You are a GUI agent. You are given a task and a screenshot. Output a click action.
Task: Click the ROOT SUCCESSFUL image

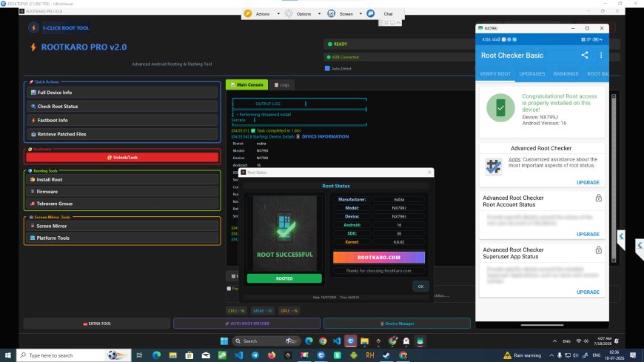point(285,233)
